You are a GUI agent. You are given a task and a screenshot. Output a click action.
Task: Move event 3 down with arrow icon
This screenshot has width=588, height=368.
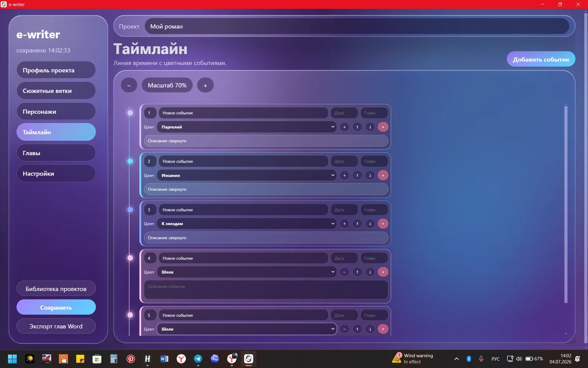click(370, 224)
